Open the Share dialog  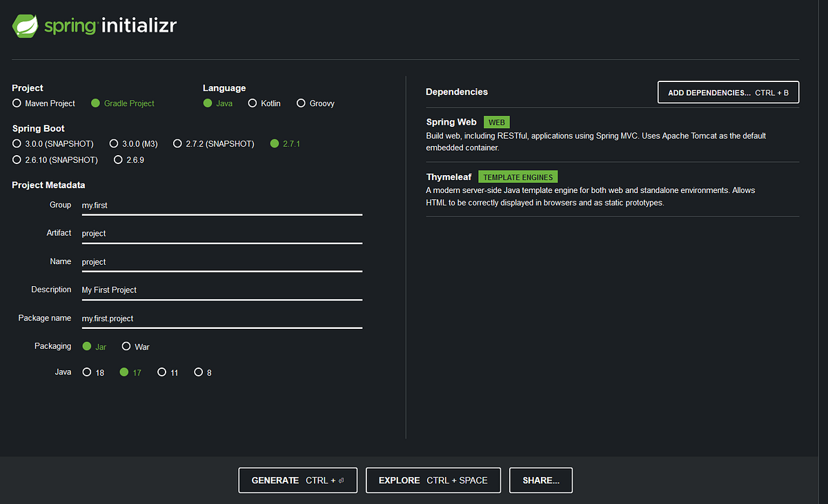tap(541, 481)
